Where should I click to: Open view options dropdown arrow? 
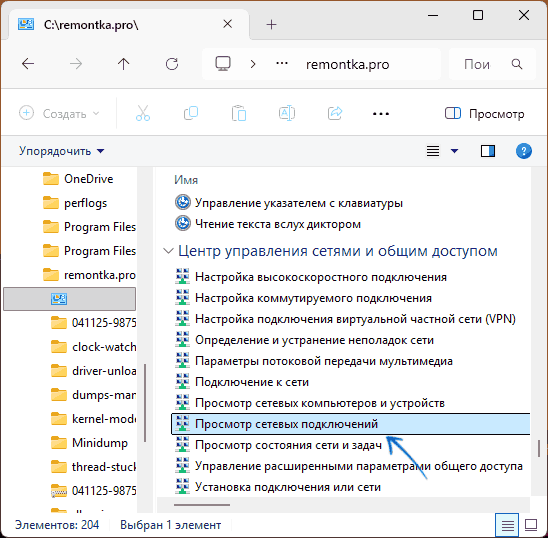click(454, 151)
